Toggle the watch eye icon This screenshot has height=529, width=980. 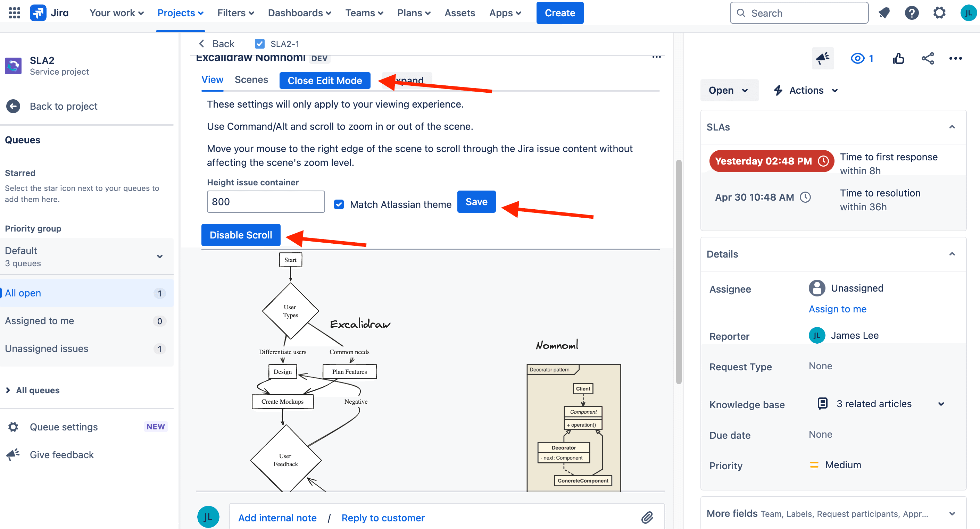click(x=857, y=58)
